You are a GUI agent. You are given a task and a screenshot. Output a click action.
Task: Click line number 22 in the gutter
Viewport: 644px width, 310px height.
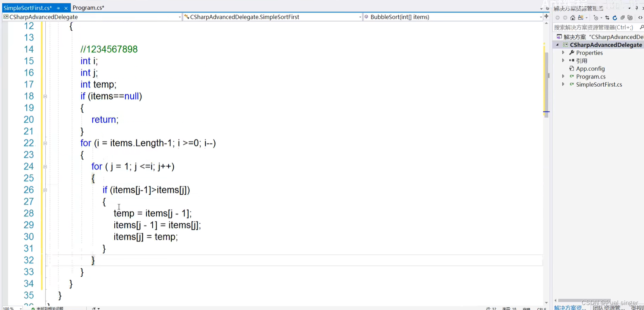coord(29,143)
